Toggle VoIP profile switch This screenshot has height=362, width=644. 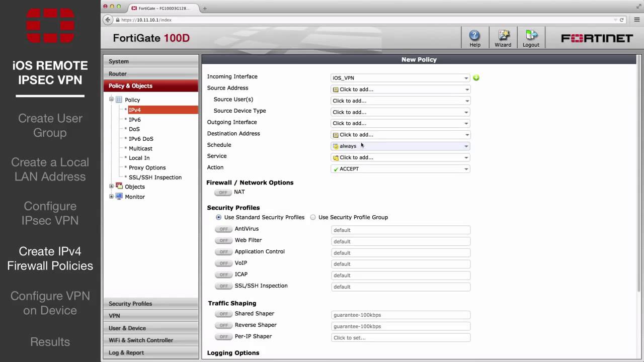(x=223, y=263)
